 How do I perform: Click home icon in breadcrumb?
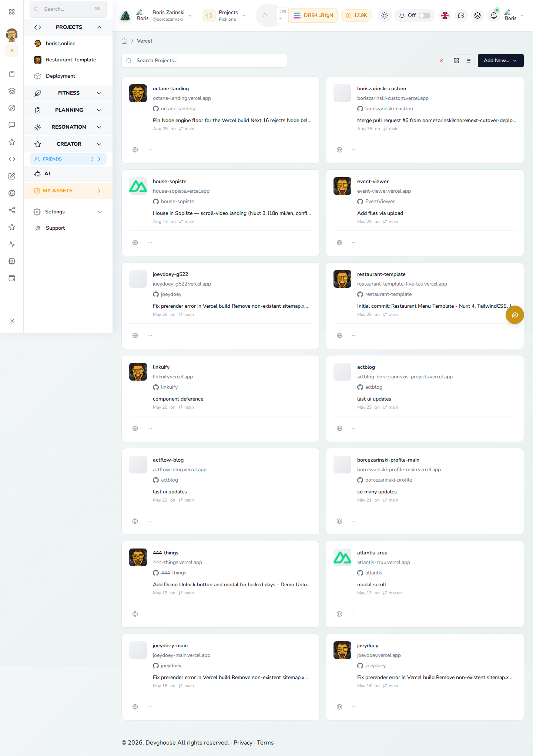[124, 41]
